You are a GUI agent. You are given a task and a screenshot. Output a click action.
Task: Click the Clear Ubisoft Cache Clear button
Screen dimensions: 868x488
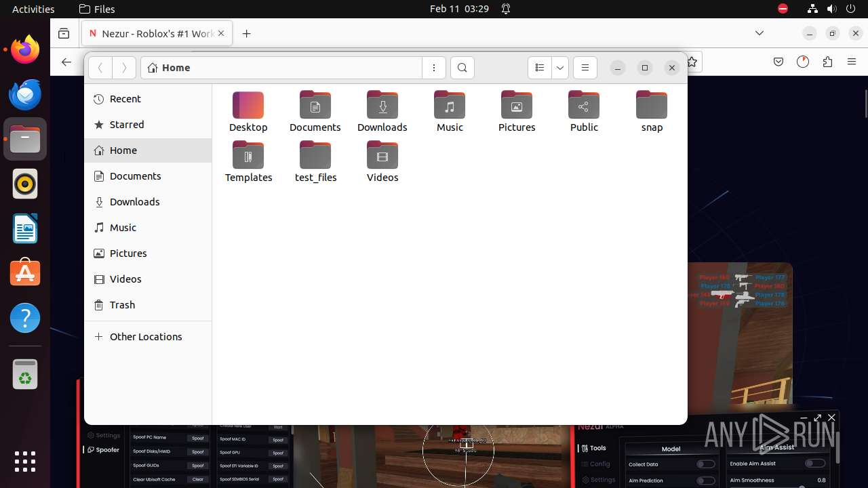tap(198, 479)
